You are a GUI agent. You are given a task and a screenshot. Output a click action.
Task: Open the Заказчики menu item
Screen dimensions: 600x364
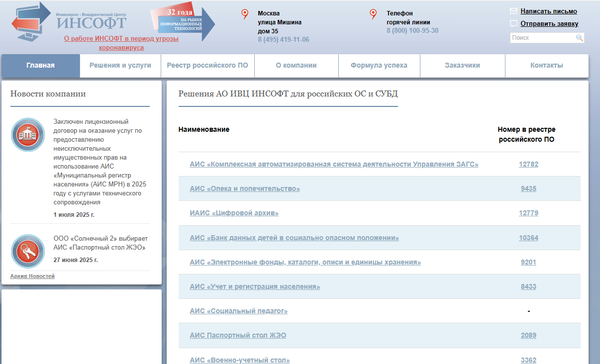point(462,66)
